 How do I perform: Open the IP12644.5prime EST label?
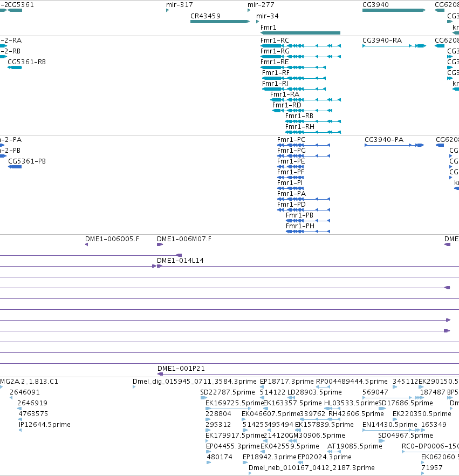[45, 424]
